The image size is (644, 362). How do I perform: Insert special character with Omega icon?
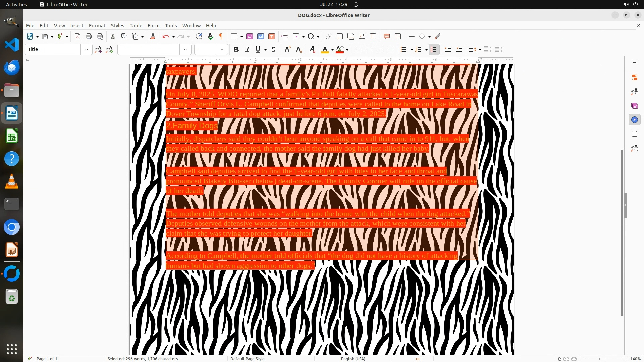pyautogui.click(x=311, y=37)
